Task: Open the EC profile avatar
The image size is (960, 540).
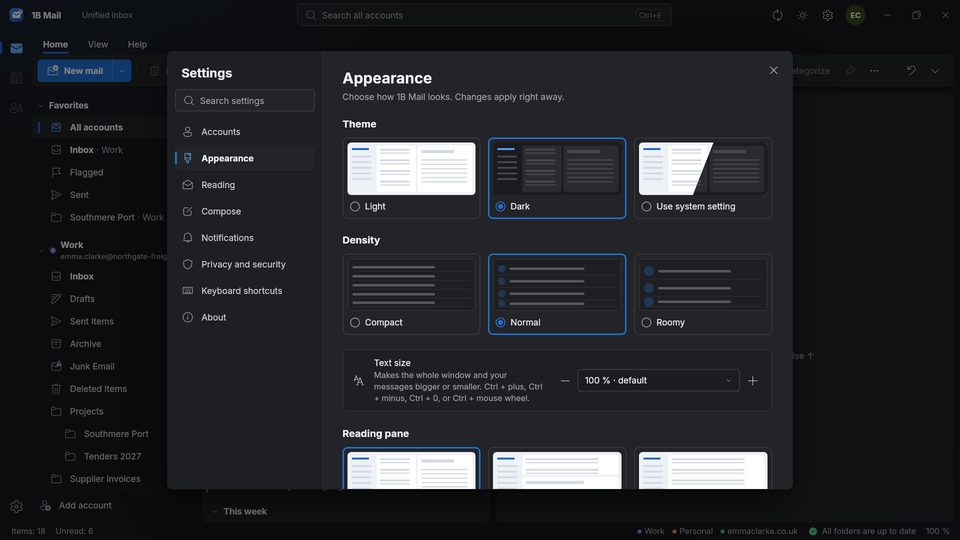Action: pyautogui.click(x=855, y=15)
